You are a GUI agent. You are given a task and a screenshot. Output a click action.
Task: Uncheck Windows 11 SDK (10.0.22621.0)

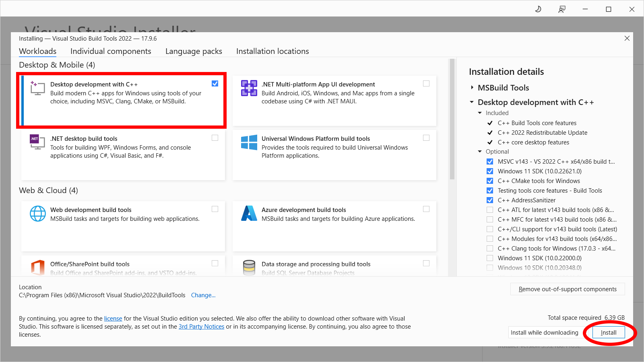[490, 171]
